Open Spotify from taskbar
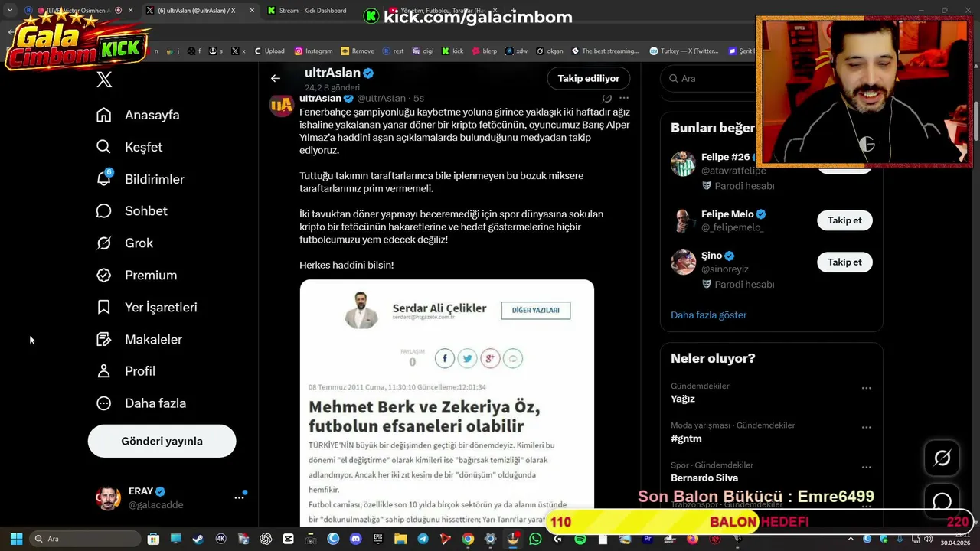980x551 pixels. tap(580, 539)
